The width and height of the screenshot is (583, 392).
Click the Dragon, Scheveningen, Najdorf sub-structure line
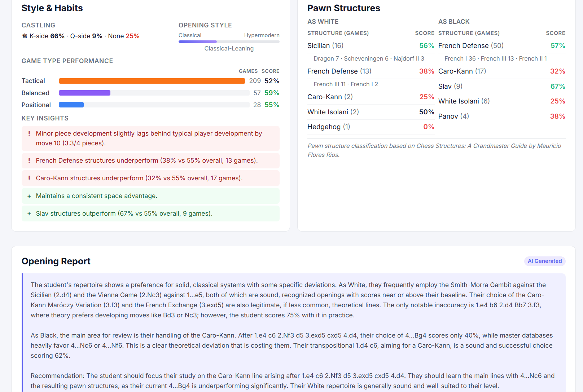click(x=369, y=59)
